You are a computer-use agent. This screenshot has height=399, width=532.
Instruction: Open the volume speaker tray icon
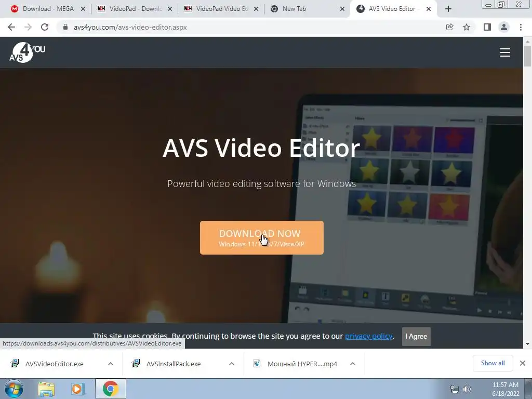click(467, 389)
